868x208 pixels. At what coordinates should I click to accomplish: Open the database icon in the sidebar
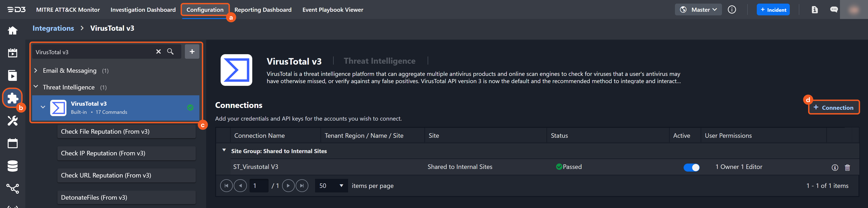[12, 166]
